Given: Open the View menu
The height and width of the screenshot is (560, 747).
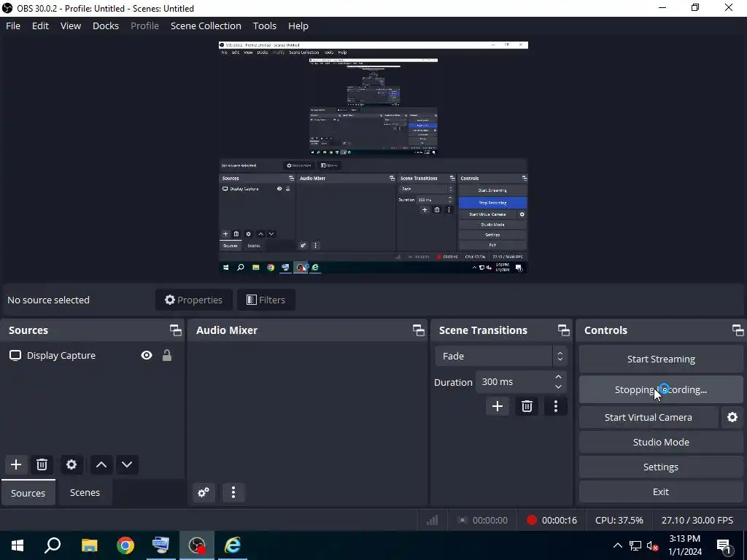Looking at the screenshot, I should click(71, 26).
